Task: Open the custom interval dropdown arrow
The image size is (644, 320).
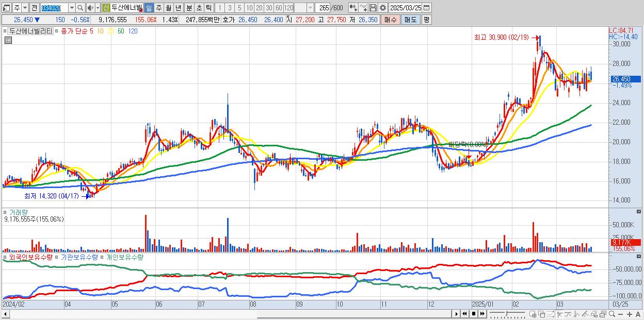Action: click(x=310, y=8)
